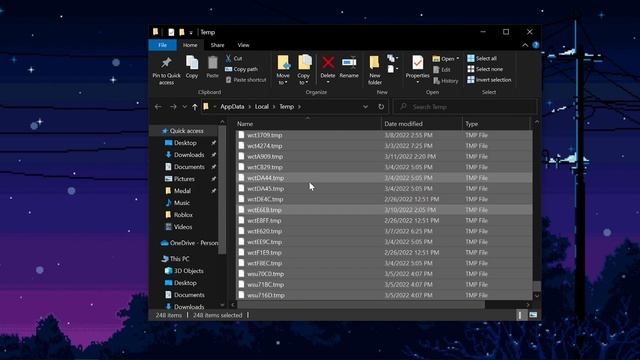Click the Search Temp field
Screen dimensions: 640x360
[465, 107]
